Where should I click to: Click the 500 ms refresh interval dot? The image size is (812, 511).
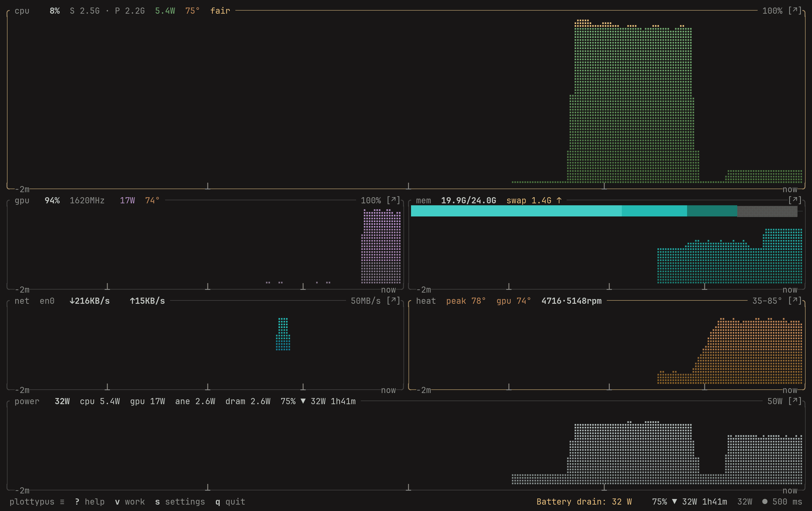(x=765, y=502)
